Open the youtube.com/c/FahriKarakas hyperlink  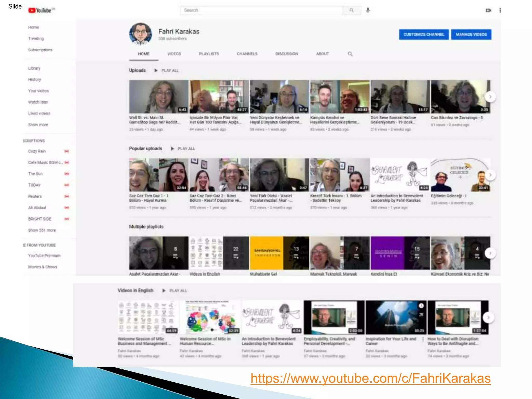pyautogui.click(x=370, y=378)
